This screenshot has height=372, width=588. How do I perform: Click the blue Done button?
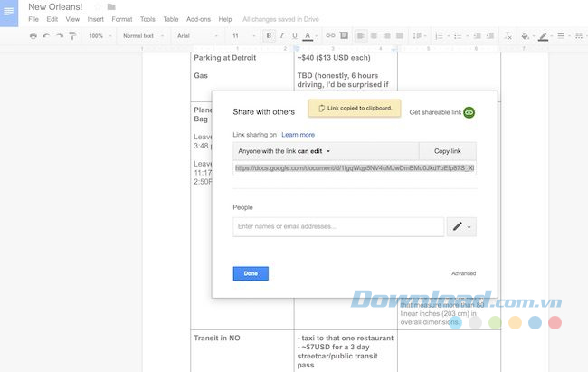click(251, 273)
